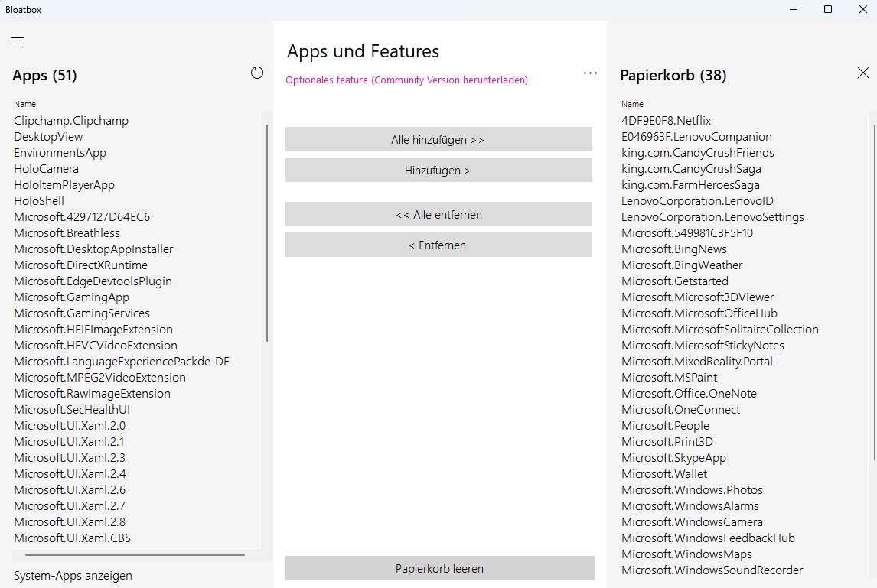Select Microsoft.SkypeApp in the Papierkorb list

point(673,458)
